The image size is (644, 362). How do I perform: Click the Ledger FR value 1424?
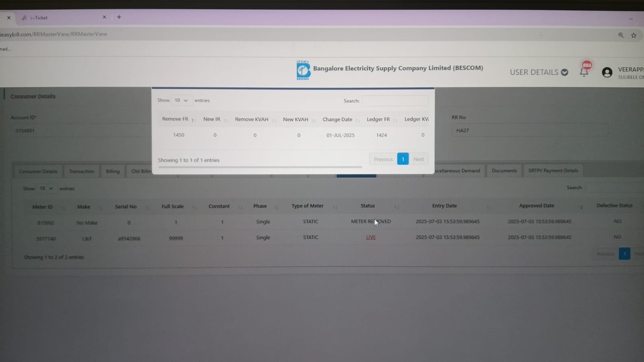tap(382, 136)
